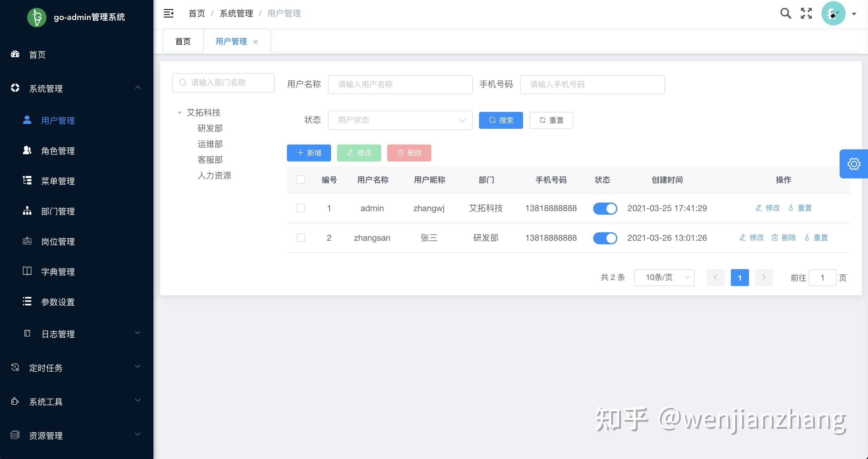
Task: Open 字典管理 in the sidebar
Action: tap(58, 272)
